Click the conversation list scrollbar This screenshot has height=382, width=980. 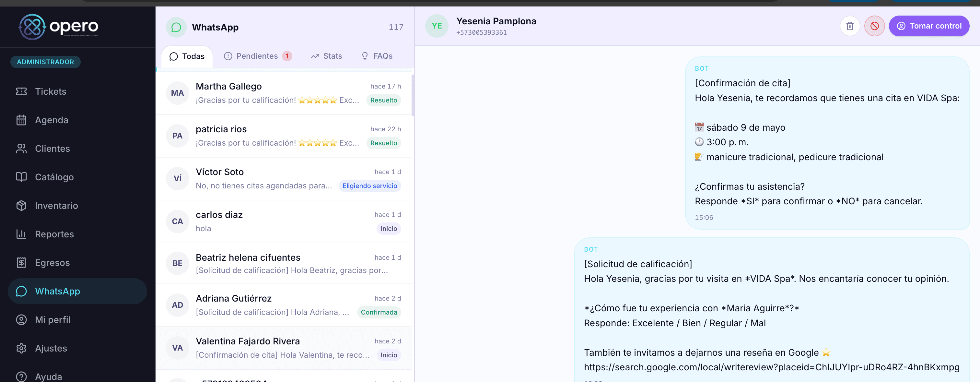coord(413,95)
